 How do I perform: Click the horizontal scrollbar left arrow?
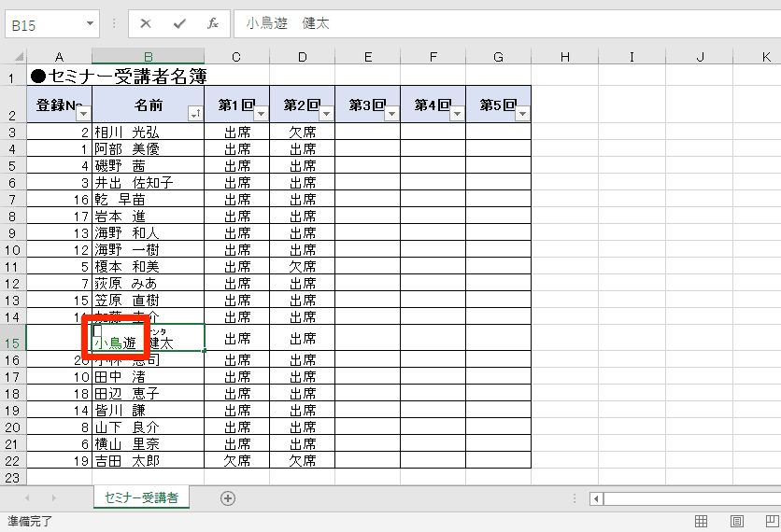pos(597,498)
